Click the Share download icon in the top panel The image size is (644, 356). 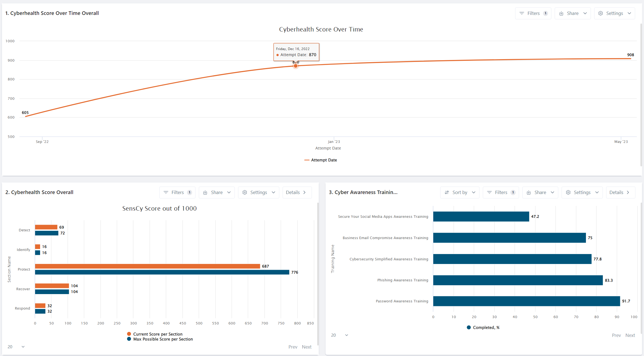tap(561, 13)
